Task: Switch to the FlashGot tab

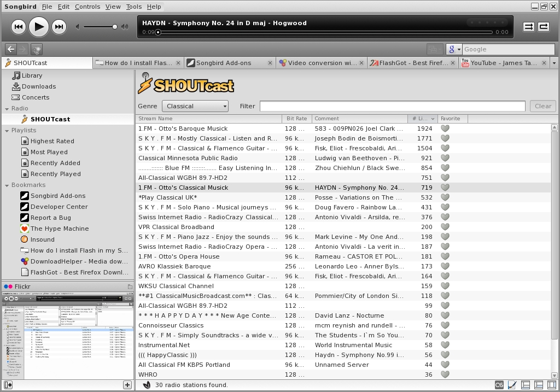Action: 412,63
